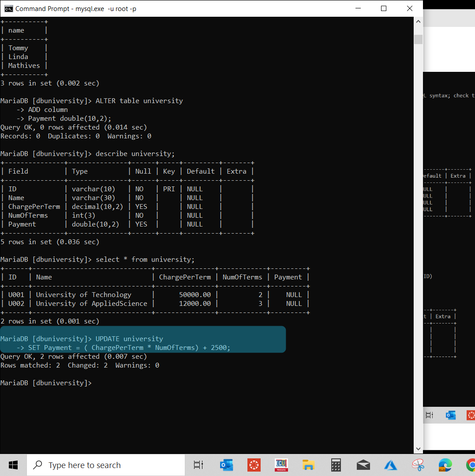Click the scrollbar down arrow

point(418,448)
